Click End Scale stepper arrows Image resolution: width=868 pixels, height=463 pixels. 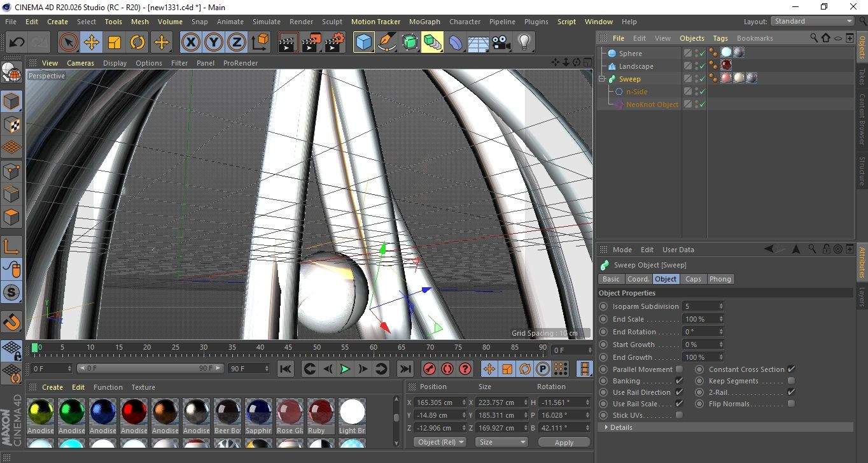(721, 319)
